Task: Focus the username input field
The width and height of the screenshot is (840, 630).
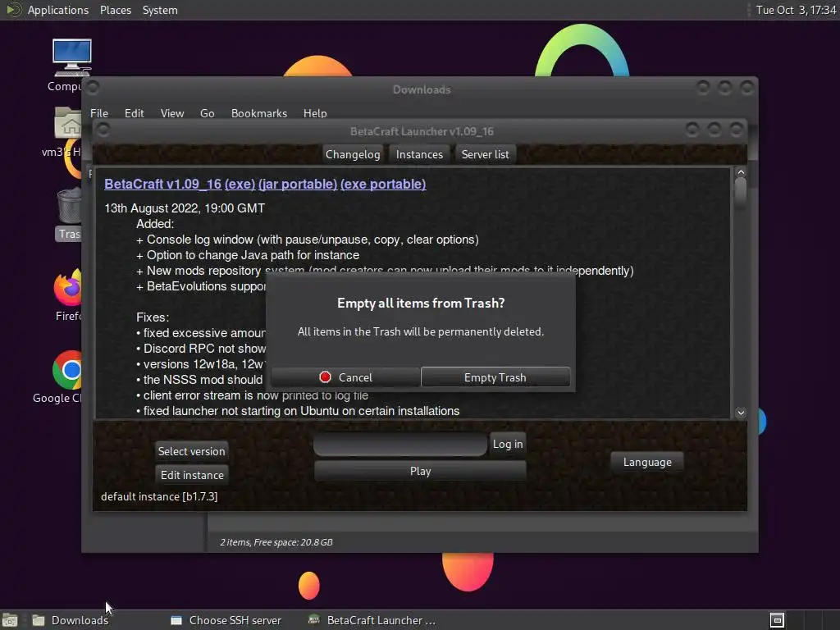Action: click(400, 445)
